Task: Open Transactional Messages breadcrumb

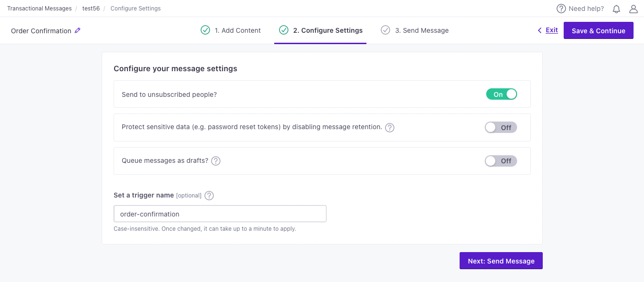Action: pyautogui.click(x=39, y=9)
